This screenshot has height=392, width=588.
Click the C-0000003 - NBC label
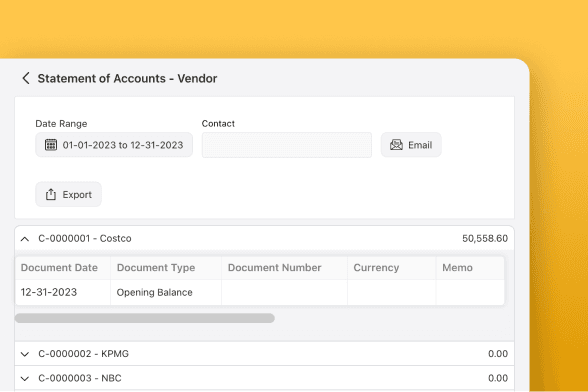[80, 378]
